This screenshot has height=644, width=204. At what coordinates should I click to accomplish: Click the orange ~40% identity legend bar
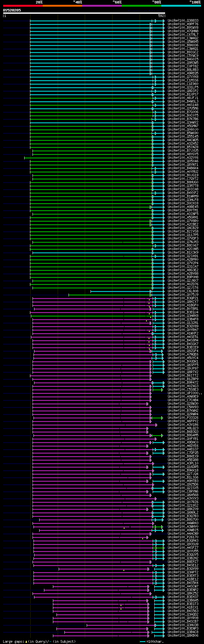[x=62, y=6]
